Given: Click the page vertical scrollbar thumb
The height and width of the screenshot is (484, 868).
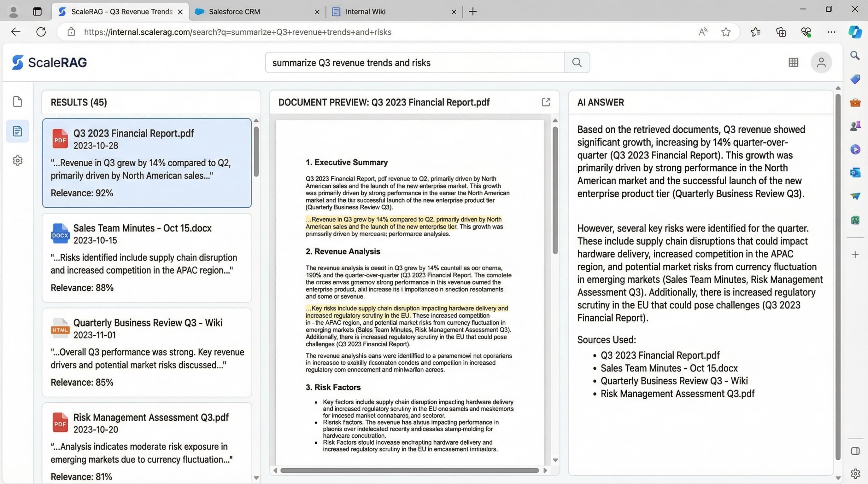Looking at the screenshot, I should coord(838,277).
